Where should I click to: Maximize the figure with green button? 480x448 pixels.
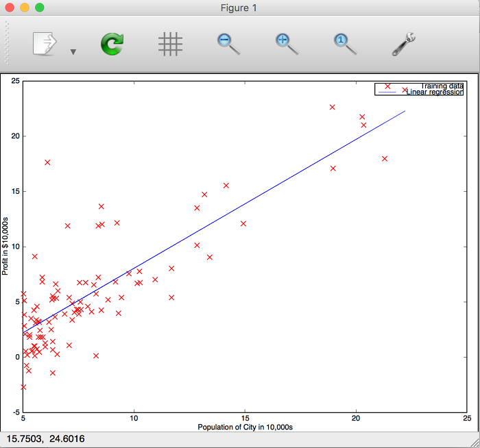point(40,8)
